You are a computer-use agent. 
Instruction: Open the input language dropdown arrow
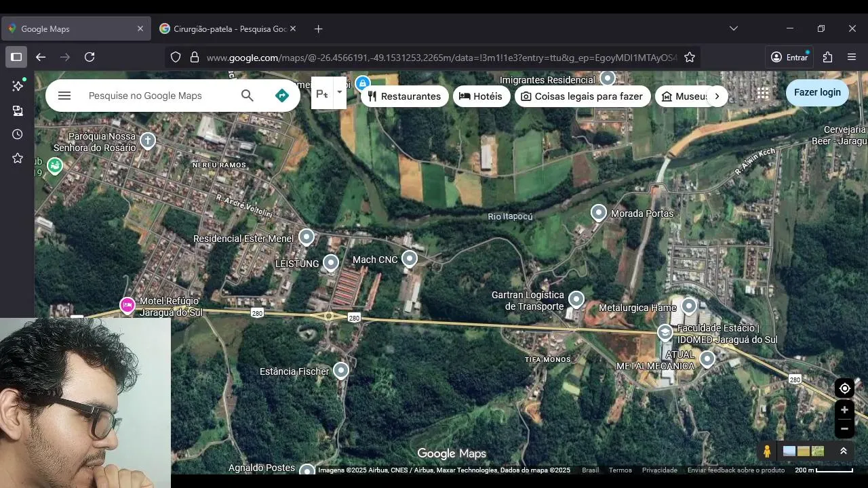pyautogui.click(x=339, y=93)
